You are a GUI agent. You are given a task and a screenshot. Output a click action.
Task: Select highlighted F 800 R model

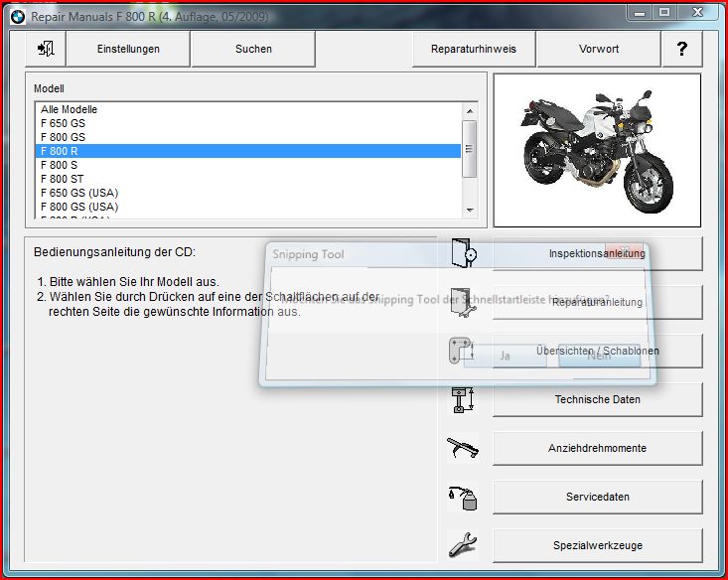(x=248, y=151)
